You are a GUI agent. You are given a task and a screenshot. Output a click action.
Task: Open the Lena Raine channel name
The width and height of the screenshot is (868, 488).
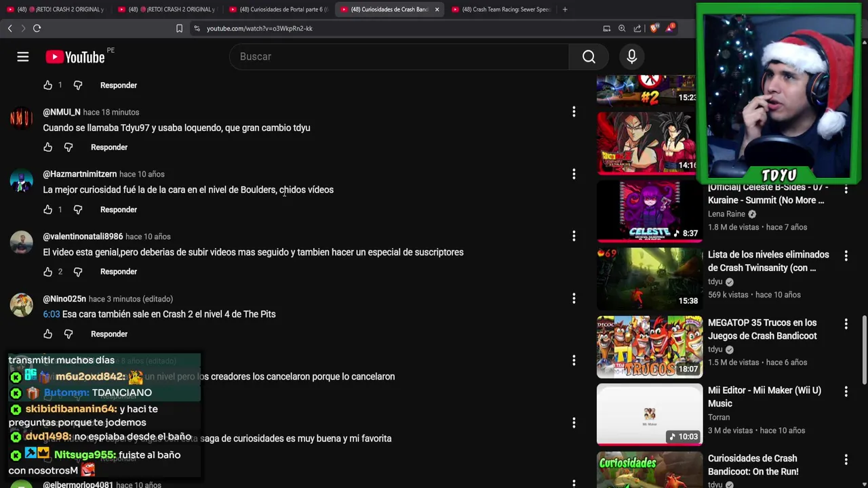point(726,214)
